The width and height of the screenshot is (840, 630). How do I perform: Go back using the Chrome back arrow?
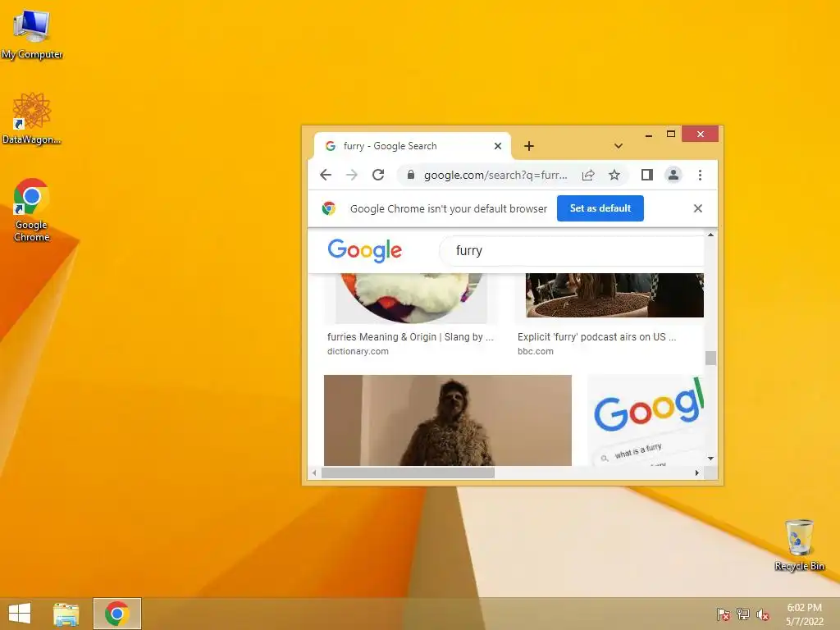(x=326, y=176)
